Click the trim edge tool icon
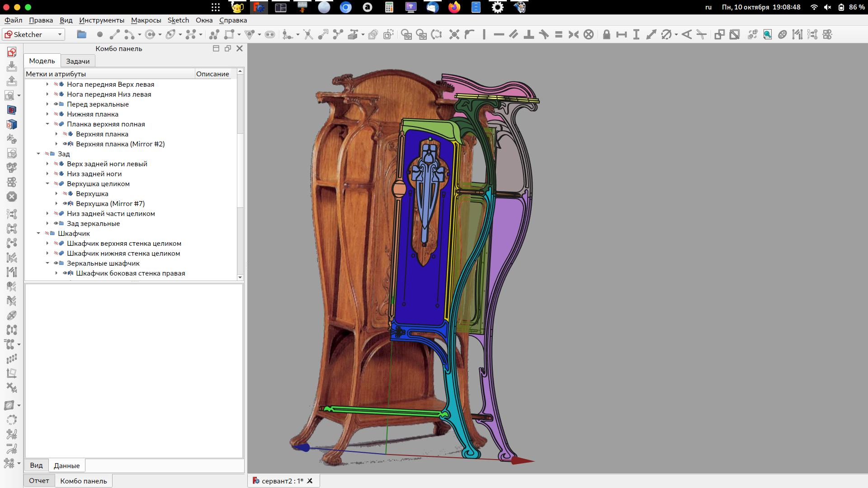This screenshot has height=488, width=868. (x=308, y=34)
